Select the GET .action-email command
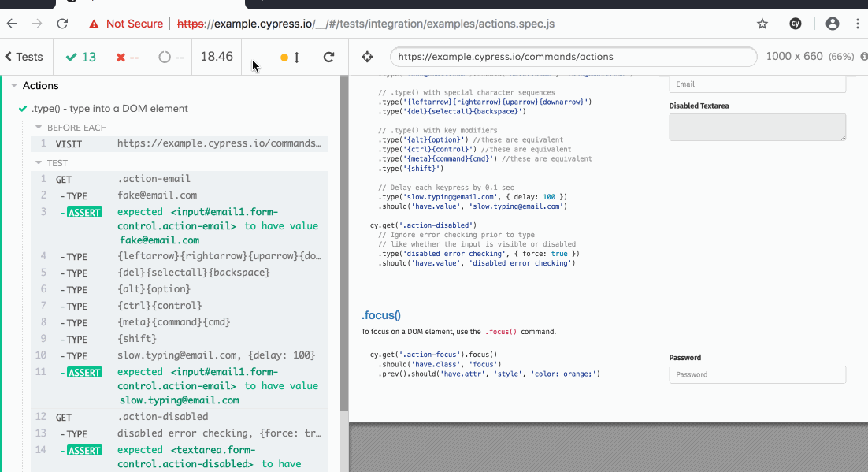The height and width of the screenshot is (472, 868). (180, 179)
